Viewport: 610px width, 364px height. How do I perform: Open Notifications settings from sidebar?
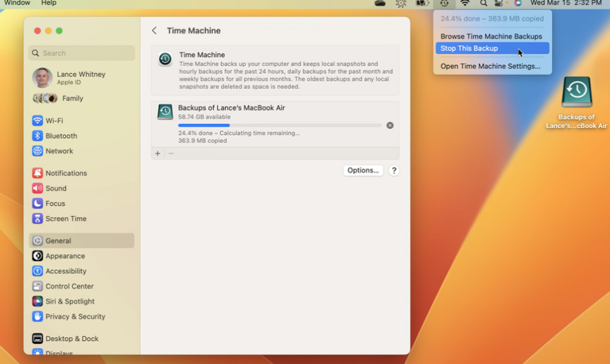pos(37,173)
